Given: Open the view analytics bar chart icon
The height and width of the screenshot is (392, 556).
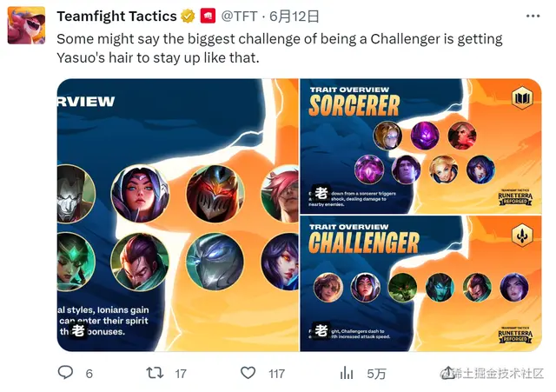Looking at the screenshot, I should (347, 373).
